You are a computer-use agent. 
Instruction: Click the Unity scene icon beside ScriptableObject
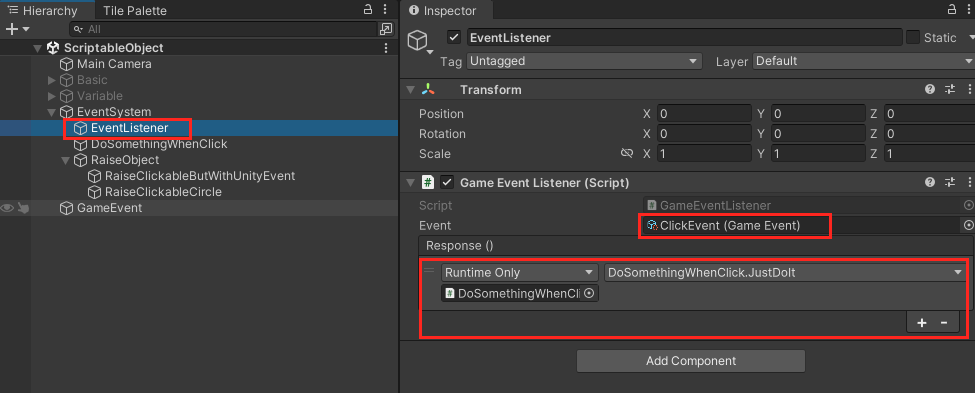click(x=53, y=48)
